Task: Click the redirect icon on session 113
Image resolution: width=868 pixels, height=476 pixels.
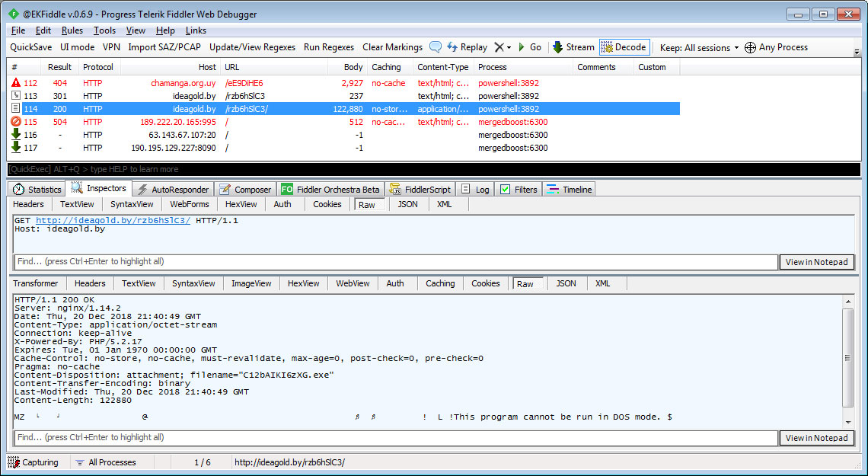Action: [16, 96]
